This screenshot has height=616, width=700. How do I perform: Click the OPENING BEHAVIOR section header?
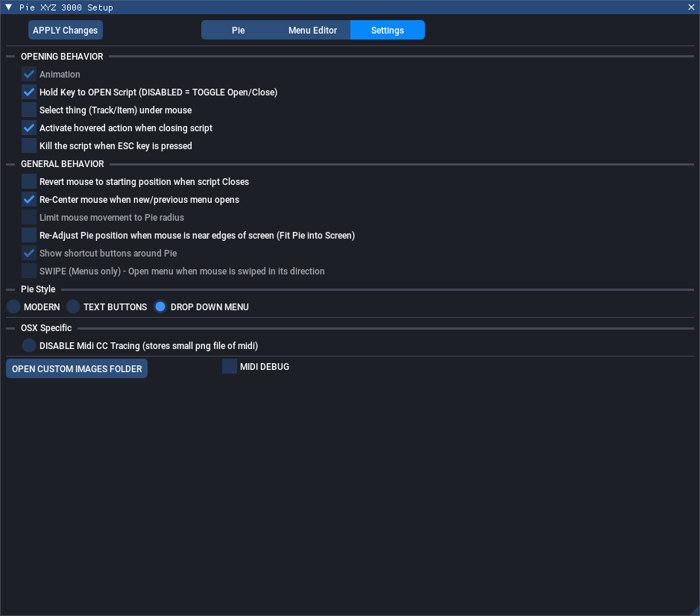(x=62, y=56)
